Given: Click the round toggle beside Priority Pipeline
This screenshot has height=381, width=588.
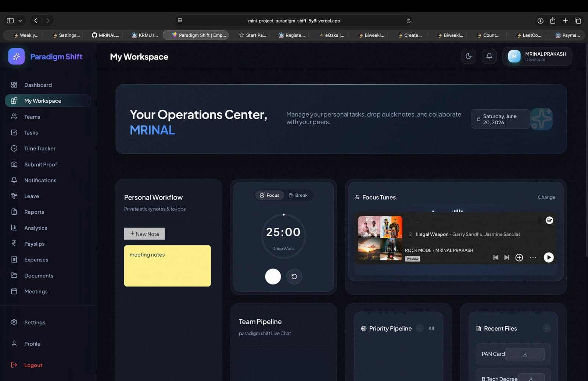Looking at the screenshot, I should point(420,328).
